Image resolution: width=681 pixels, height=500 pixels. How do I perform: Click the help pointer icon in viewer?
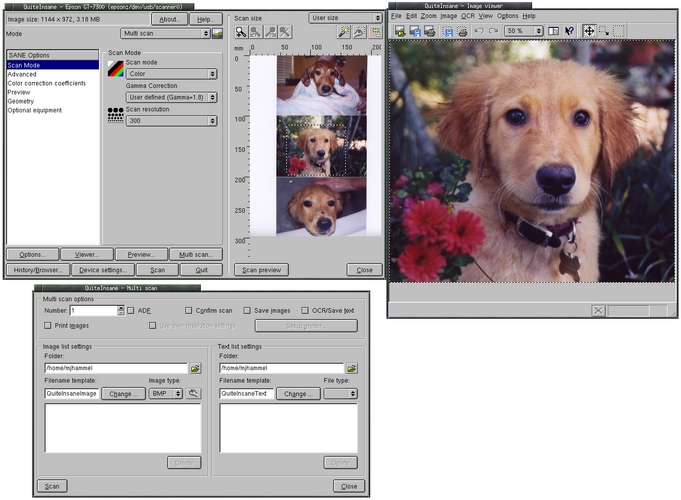569,31
